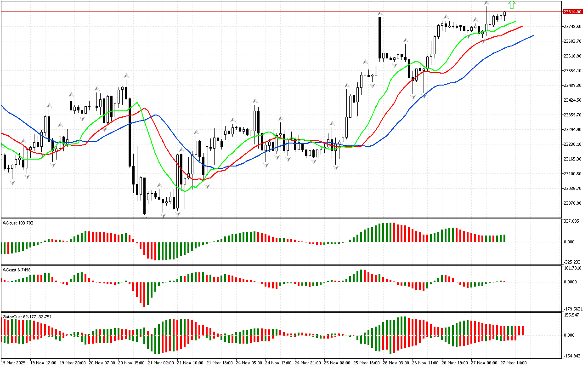Viewport: 588px width, 368px height.
Task: Click the red 23814.00 current price label
Action: (573, 11)
